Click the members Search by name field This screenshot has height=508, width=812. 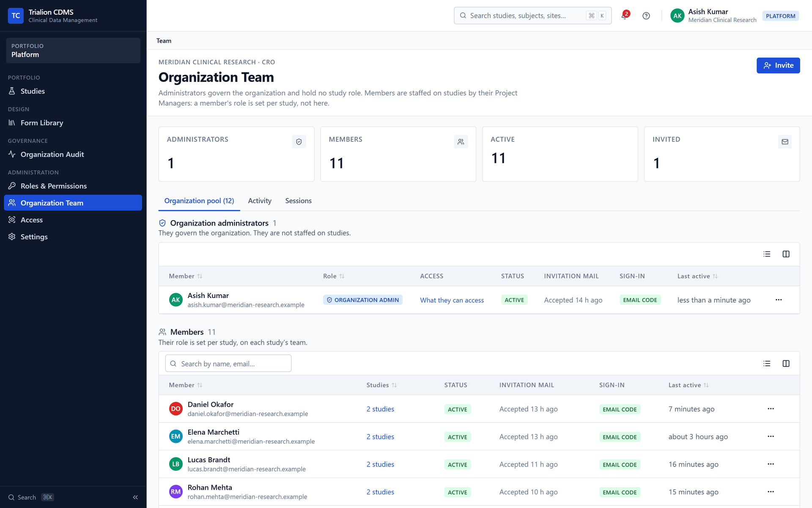228,364
